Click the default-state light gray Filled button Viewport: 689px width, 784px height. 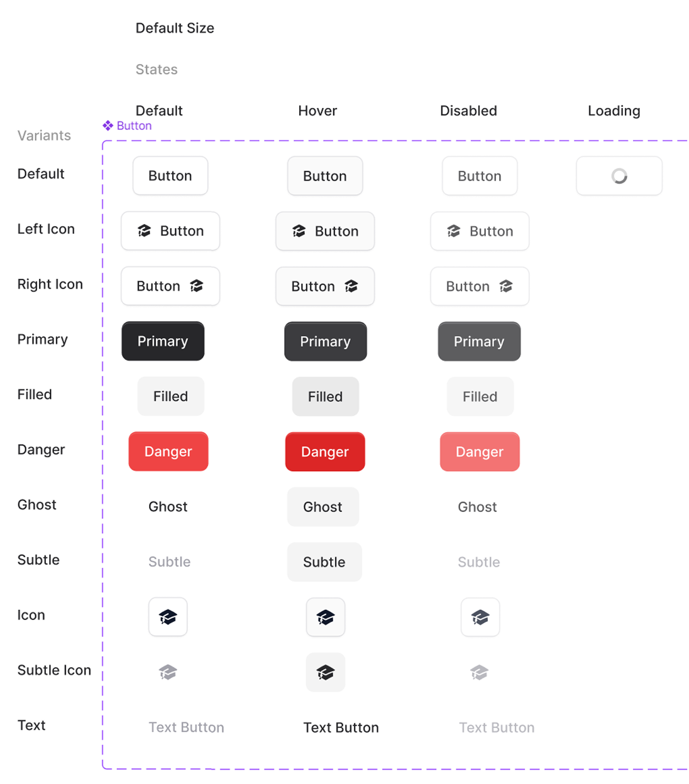pyautogui.click(x=171, y=396)
